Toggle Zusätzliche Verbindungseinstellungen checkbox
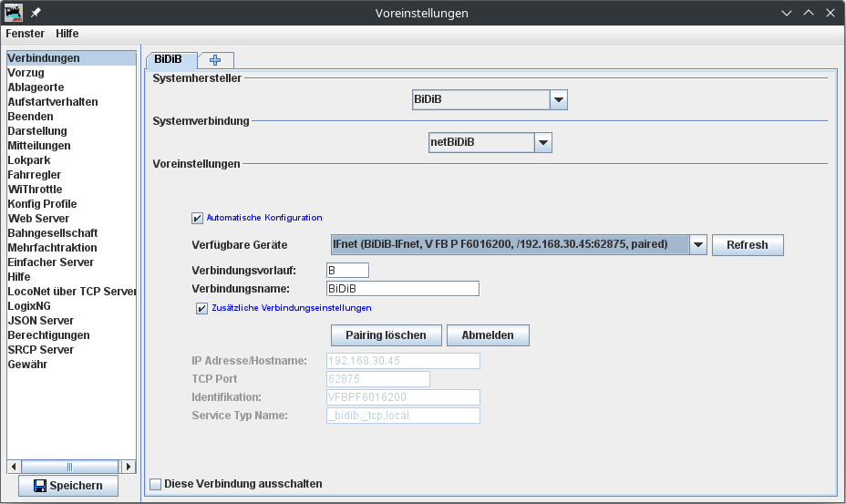 pos(201,308)
